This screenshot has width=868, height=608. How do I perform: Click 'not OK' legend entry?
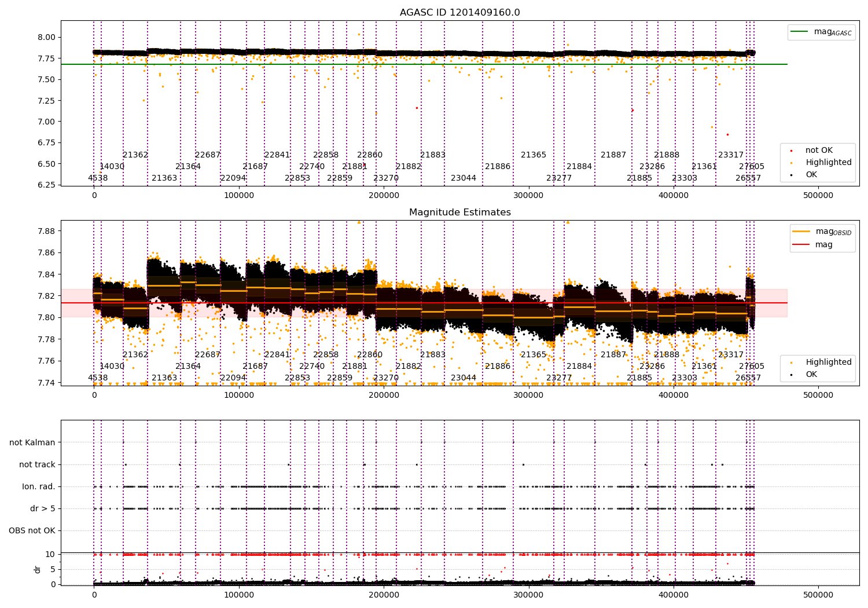(812, 150)
